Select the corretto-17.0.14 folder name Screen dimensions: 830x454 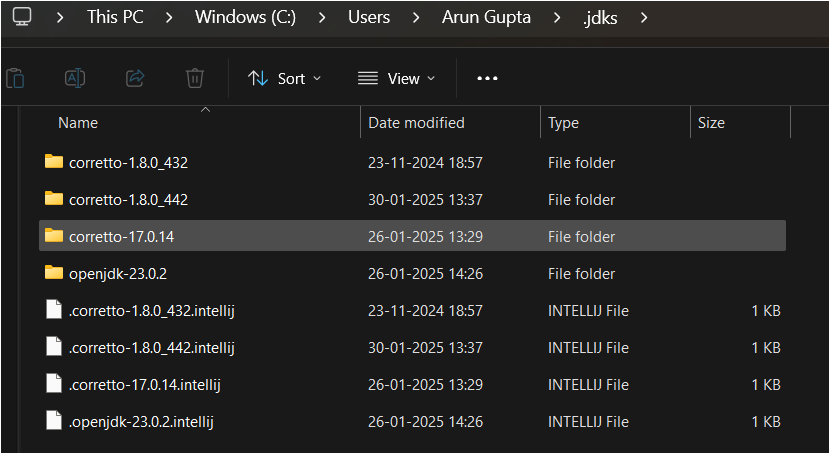pos(122,237)
